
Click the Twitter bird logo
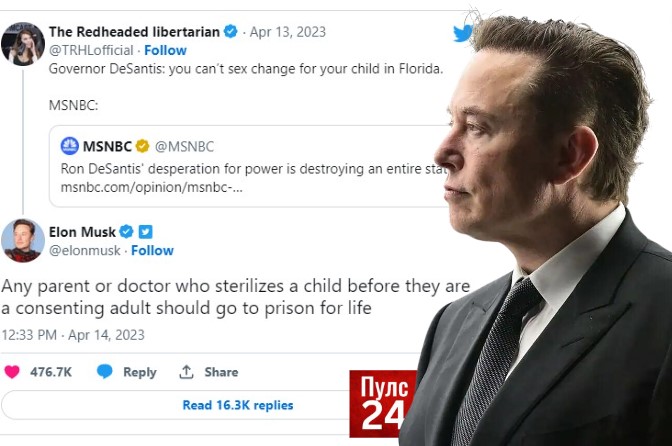pos(462,32)
